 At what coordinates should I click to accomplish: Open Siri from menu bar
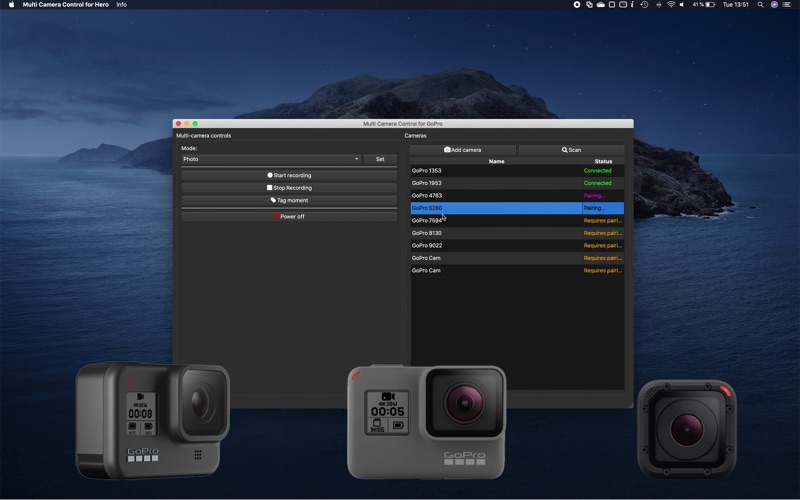tap(774, 5)
